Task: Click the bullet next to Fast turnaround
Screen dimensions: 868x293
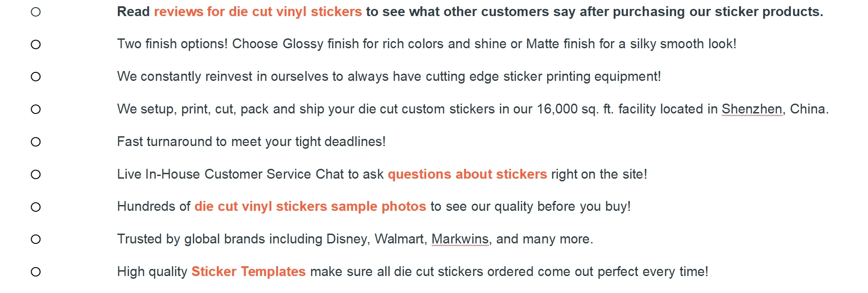Action: (36, 142)
